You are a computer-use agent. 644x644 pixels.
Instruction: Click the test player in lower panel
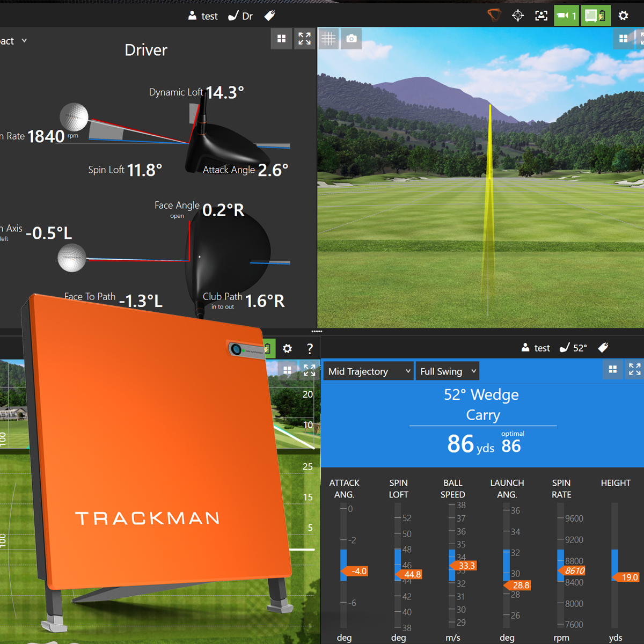536,348
